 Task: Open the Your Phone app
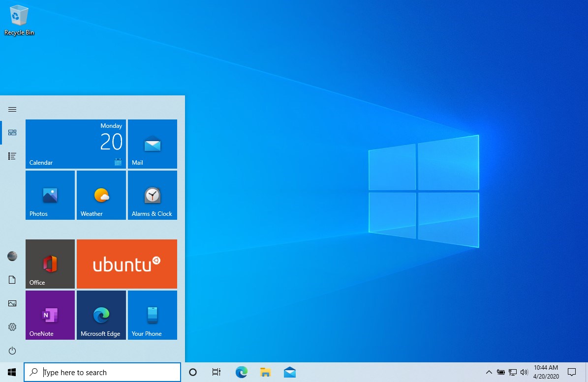[x=152, y=315]
